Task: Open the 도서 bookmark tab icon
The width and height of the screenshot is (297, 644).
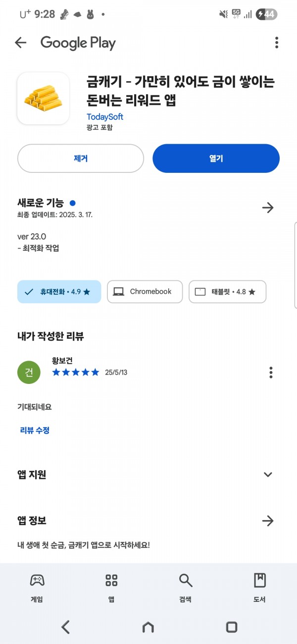Action: coord(260,581)
